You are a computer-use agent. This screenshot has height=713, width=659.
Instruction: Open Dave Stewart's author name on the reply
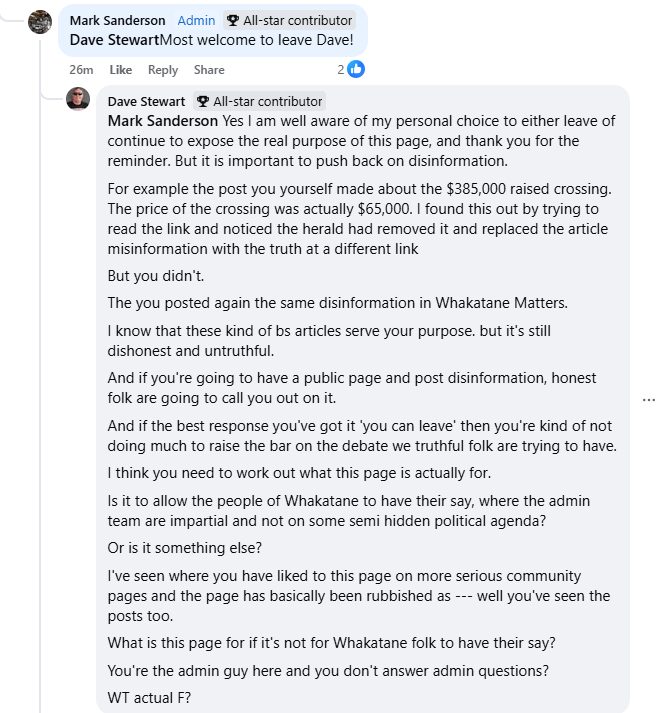point(146,101)
